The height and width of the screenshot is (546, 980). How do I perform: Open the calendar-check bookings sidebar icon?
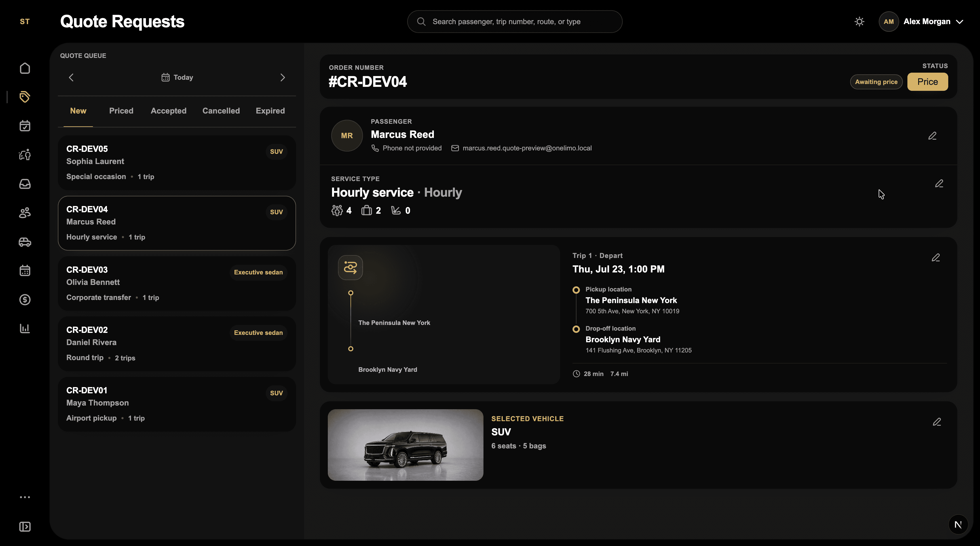point(25,126)
